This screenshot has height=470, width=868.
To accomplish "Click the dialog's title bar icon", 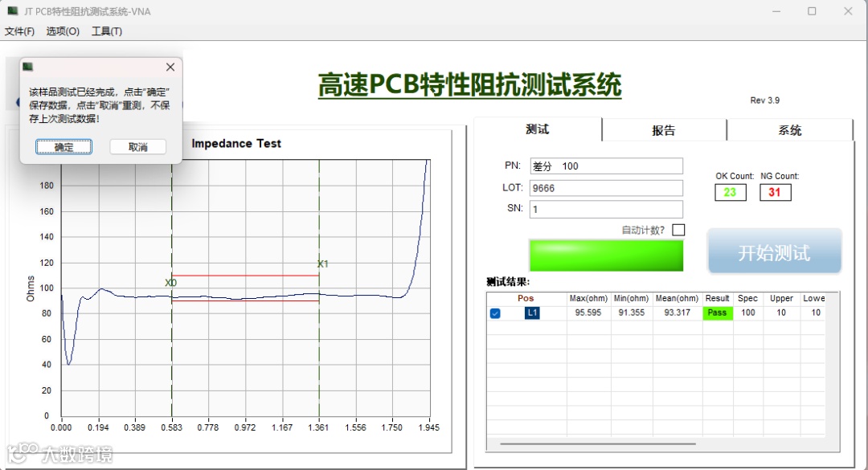I will coord(27,67).
